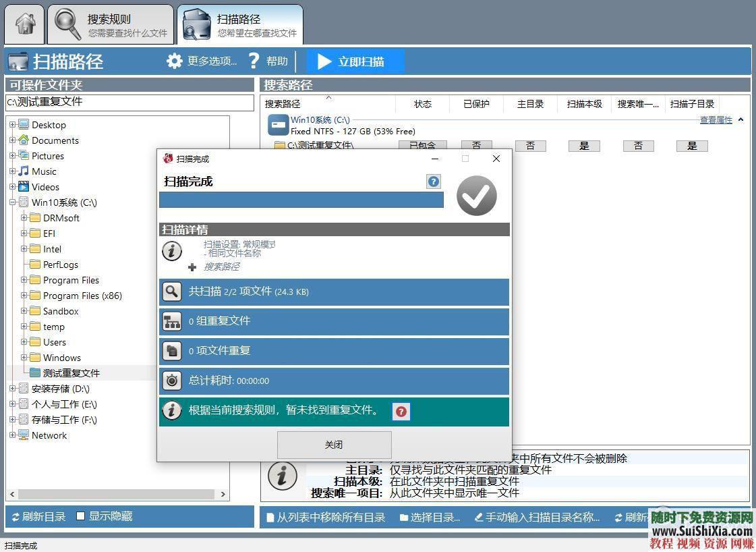756x552 pixels.
Task: Toggle the 已保护 value for the scanned path
Action: pyautogui.click(x=476, y=145)
